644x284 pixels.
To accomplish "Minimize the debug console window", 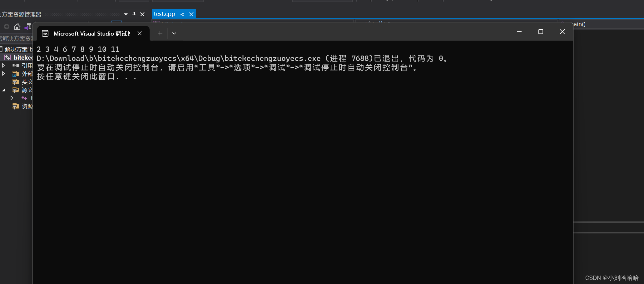I will coord(519,32).
